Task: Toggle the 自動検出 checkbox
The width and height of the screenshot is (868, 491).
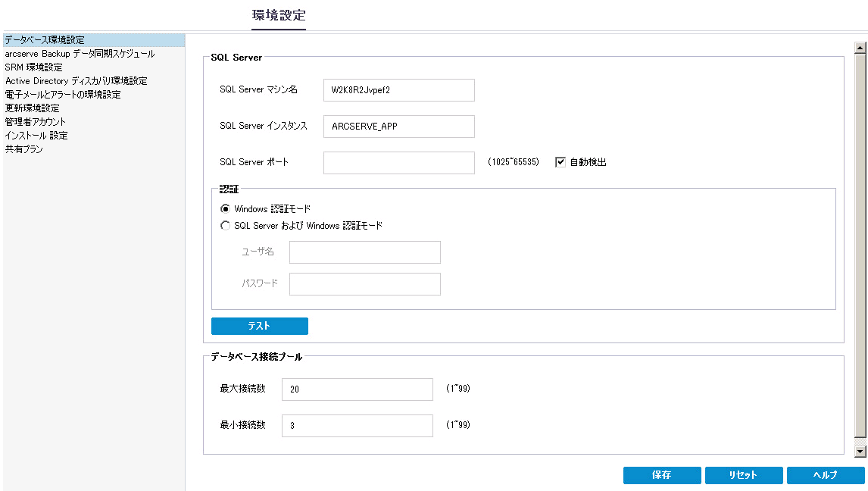Action: pyautogui.click(x=561, y=162)
